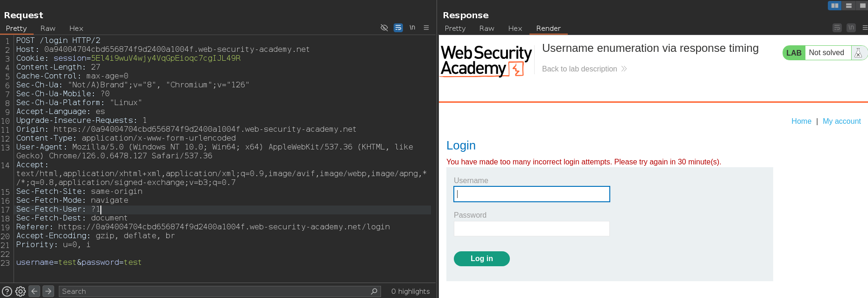Open Request panel hamburger options menu
This screenshot has width=868, height=298.
(426, 28)
